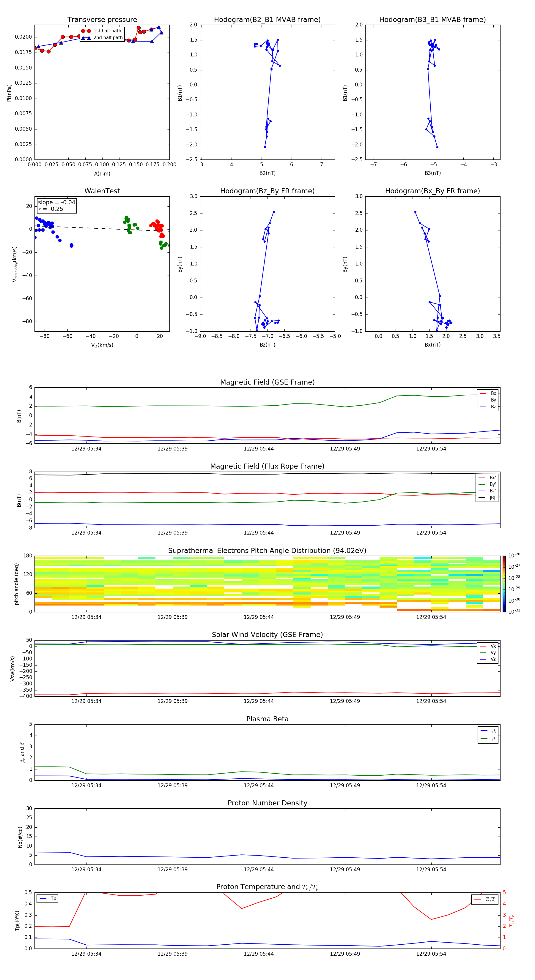Click the '10^-26' colorbar label

coord(514,555)
